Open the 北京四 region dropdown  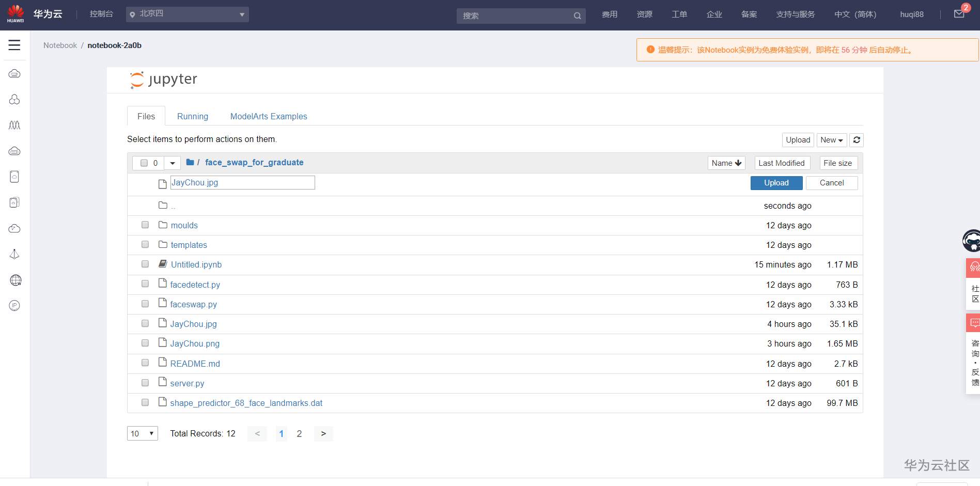(x=187, y=14)
